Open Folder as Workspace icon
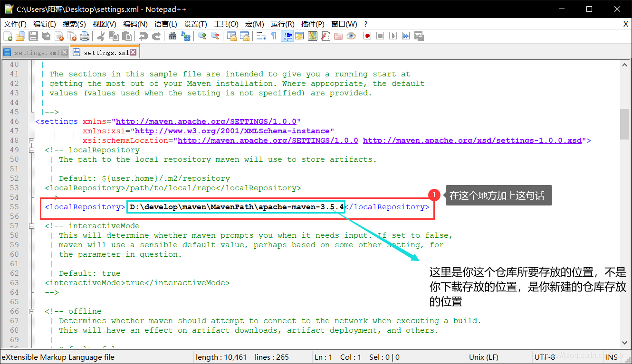Viewport: 632px width, 364px height. (338, 36)
